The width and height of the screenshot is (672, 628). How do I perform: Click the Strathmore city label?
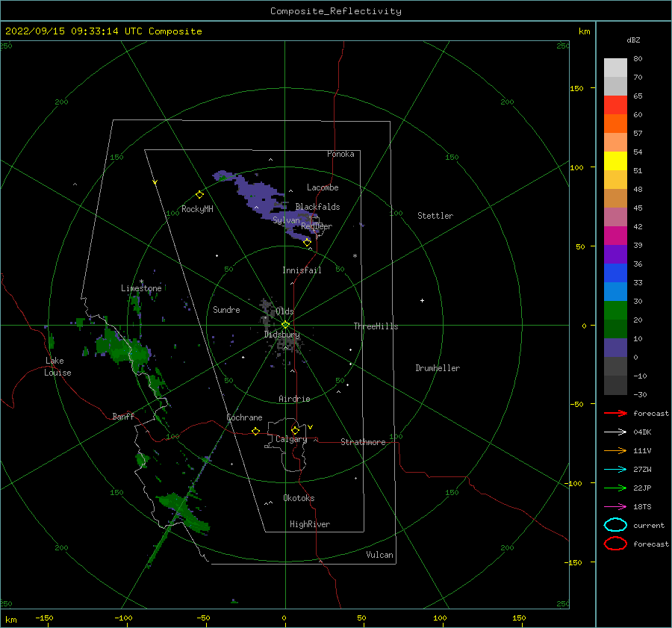[364, 442]
